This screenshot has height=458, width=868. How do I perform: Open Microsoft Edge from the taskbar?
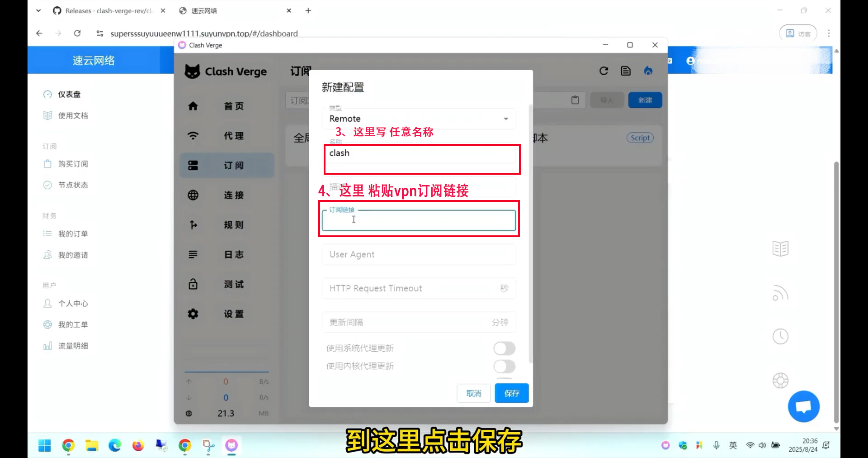115,446
